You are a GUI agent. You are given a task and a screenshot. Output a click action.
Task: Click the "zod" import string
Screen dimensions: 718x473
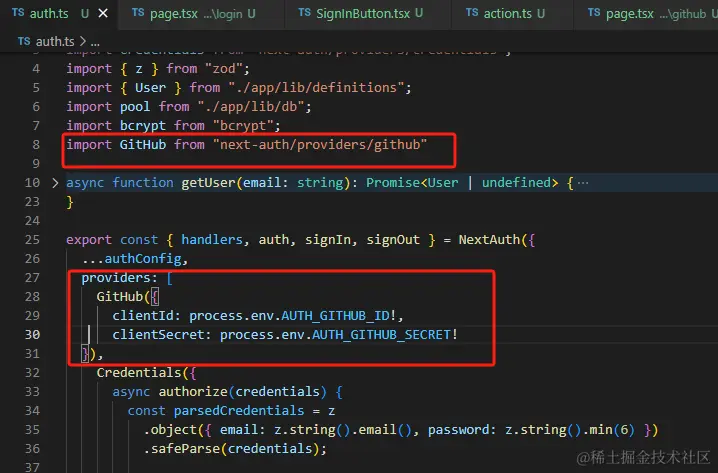pyautogui.click(x=223, y=69)
